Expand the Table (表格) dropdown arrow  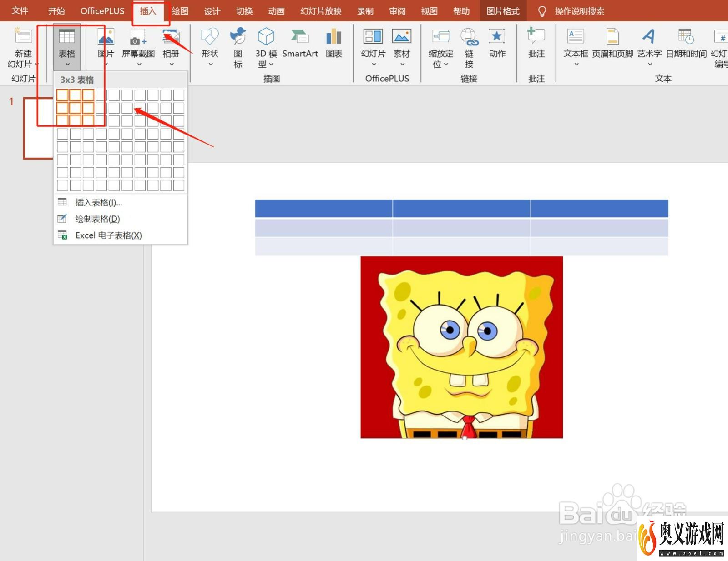[67, 65]
